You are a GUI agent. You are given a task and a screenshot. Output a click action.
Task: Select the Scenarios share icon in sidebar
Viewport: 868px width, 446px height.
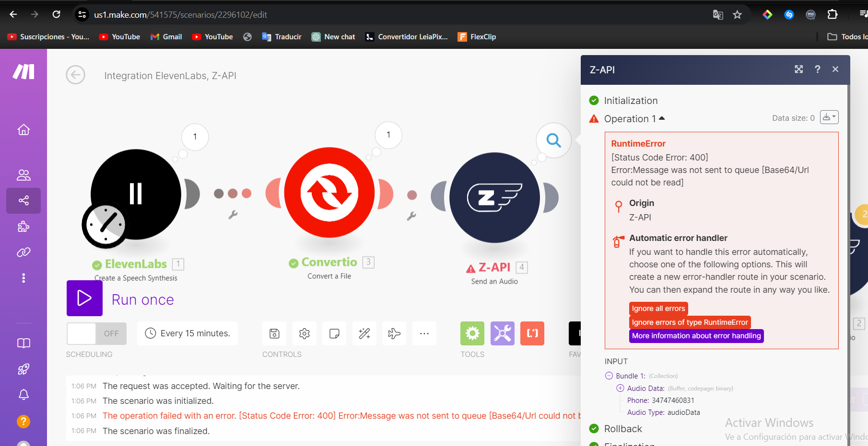pos(23,200)
